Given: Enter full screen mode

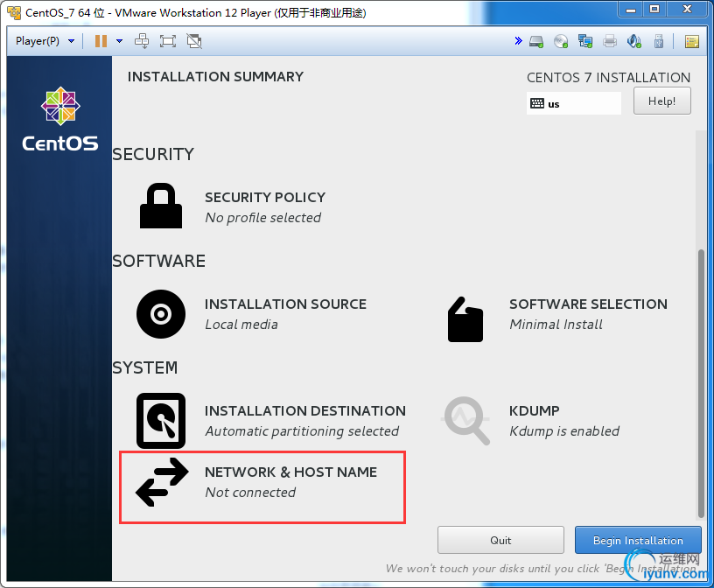Looking at the screenshot, I should pos(168,41).
